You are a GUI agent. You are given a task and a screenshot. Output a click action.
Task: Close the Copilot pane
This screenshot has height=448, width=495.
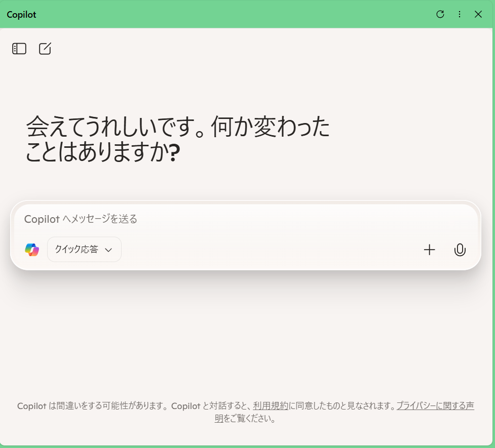point(478,14)
